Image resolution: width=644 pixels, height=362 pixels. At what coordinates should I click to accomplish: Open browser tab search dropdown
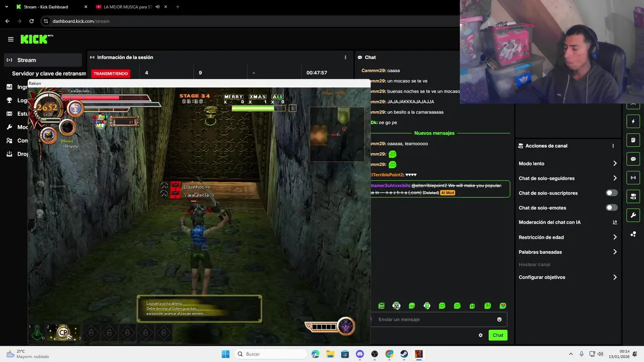coord(7,7)
